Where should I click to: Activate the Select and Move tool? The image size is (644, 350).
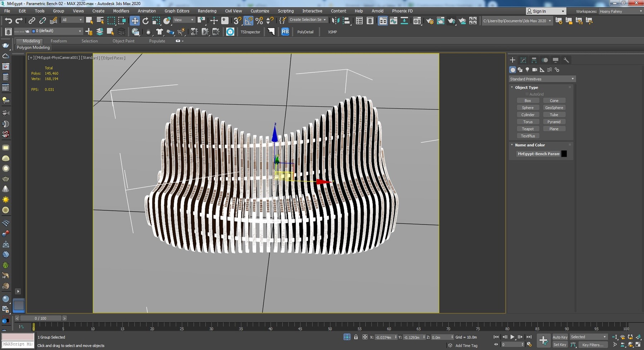(135, 21)
